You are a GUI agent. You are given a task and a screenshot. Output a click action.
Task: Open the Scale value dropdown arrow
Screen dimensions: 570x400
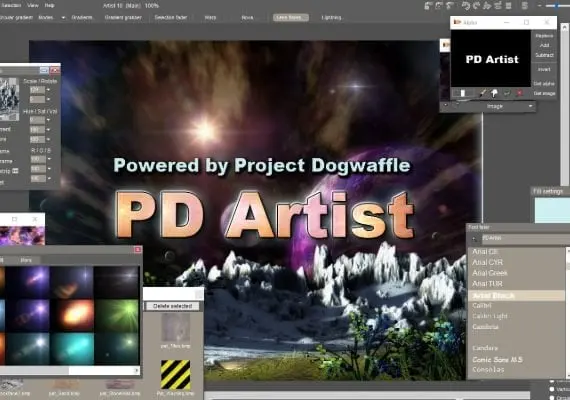click(48, 90)
